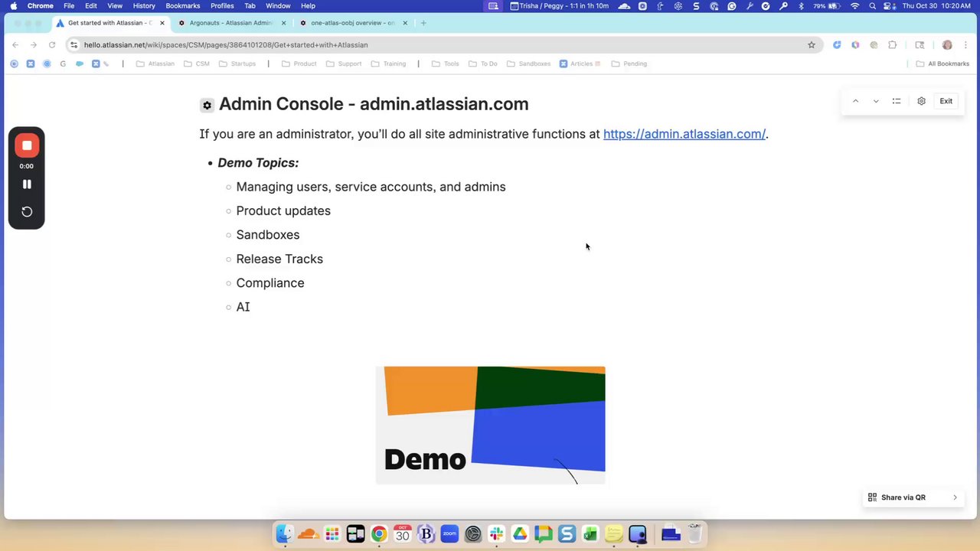
Task: Click the address bar URL field
Action: 444,45
